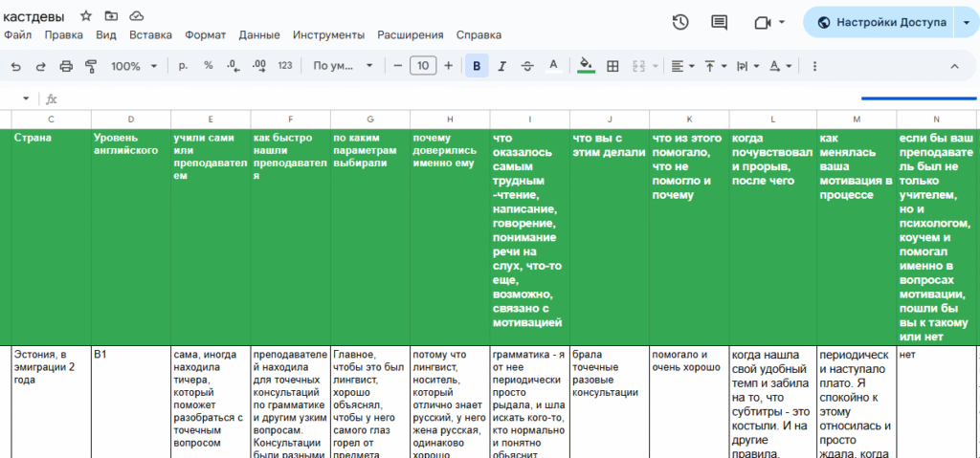Undo the last action
The width and height of the screenshot is (980, 458).
pos(16,66)
